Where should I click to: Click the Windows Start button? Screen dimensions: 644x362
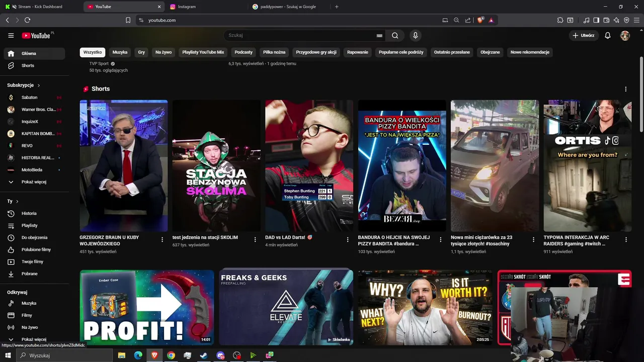(x=8, y=355)
